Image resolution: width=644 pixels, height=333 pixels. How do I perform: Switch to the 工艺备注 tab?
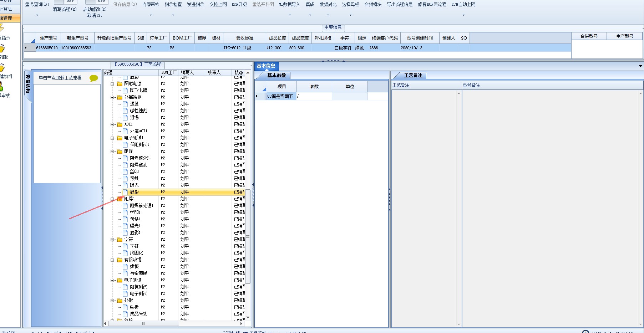click(413, 75)
